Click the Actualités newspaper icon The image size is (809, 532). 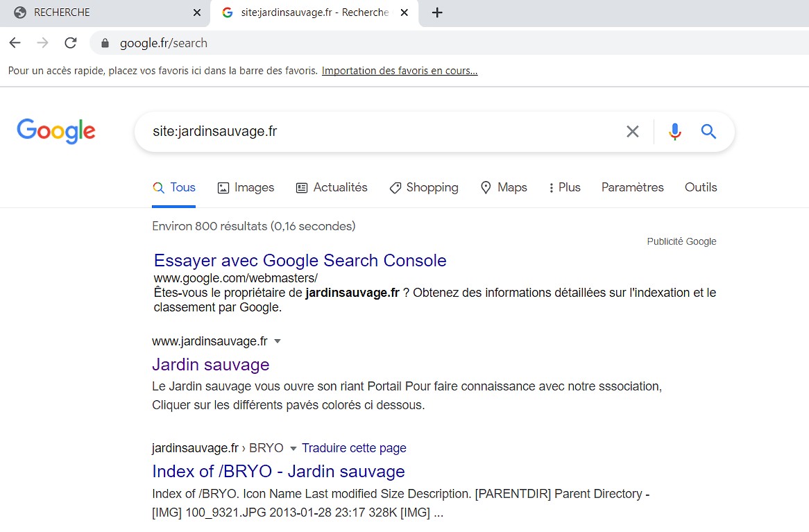[302, 188]
